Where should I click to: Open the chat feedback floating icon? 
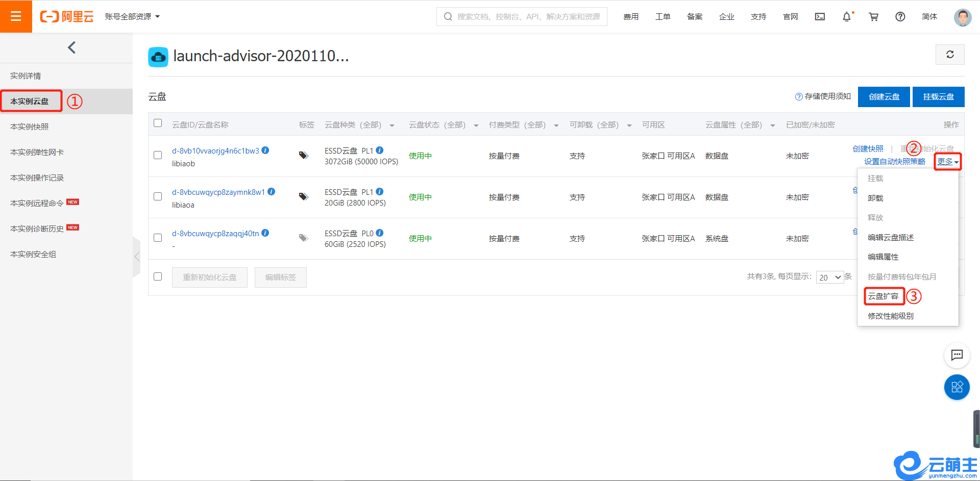pyautogui.click(x=957, y=355)
